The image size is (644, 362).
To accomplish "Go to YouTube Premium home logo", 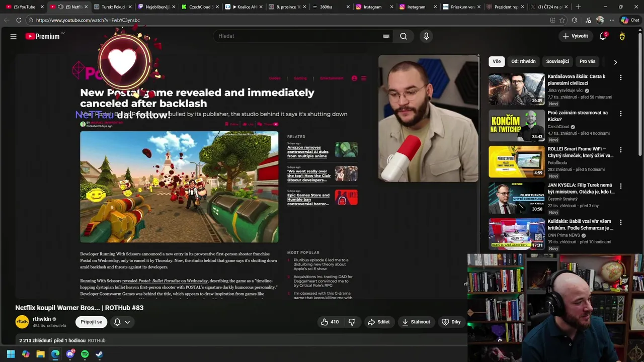I will click(43, 36).
